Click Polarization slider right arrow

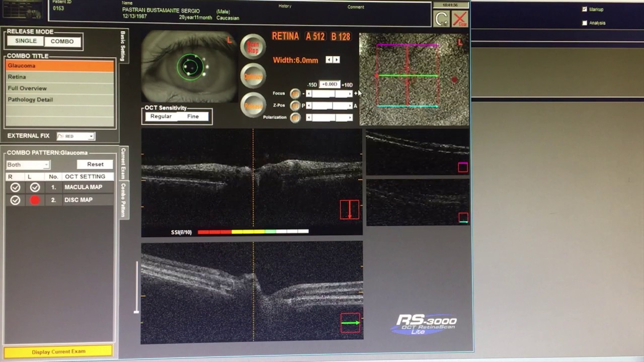[350, 118]
